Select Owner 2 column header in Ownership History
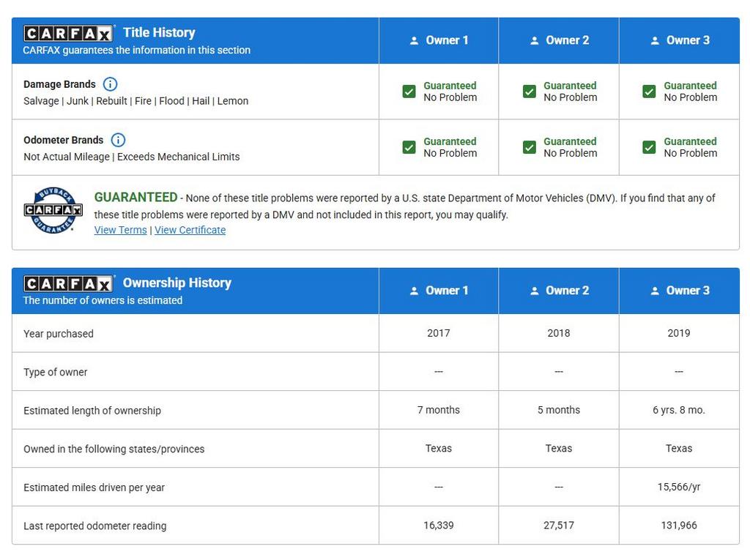750x560 pixels. click(x=559, y=291)
